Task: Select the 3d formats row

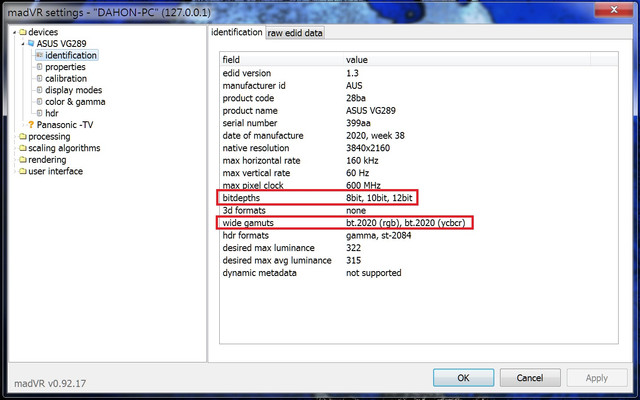Action: coord(419,210)
